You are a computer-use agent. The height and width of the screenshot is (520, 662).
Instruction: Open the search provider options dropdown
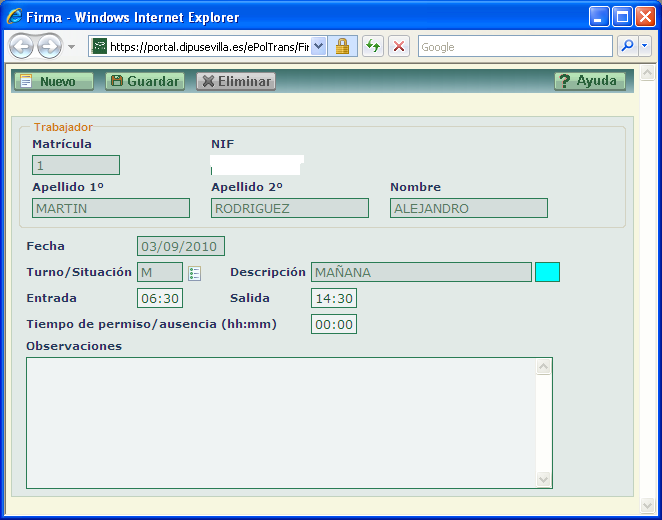coord(645,46)
